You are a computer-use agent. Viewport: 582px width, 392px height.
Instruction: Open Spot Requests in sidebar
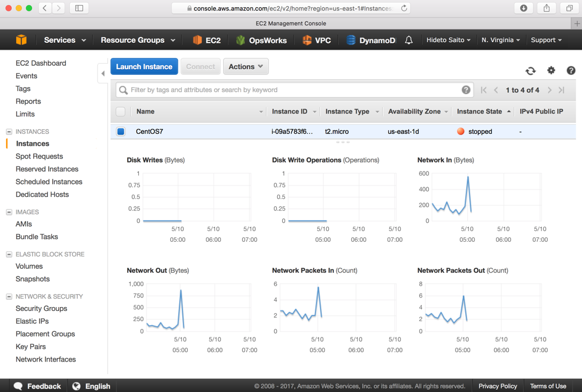39,156
